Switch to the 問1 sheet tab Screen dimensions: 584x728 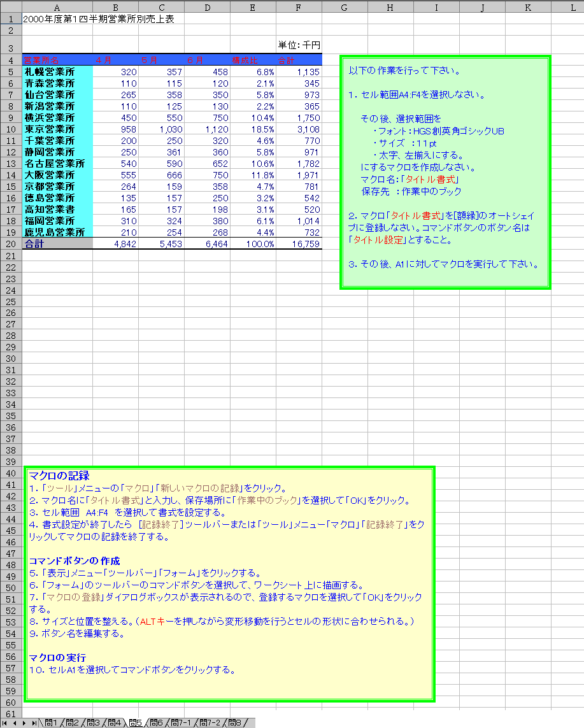click(x=51, y=723)
